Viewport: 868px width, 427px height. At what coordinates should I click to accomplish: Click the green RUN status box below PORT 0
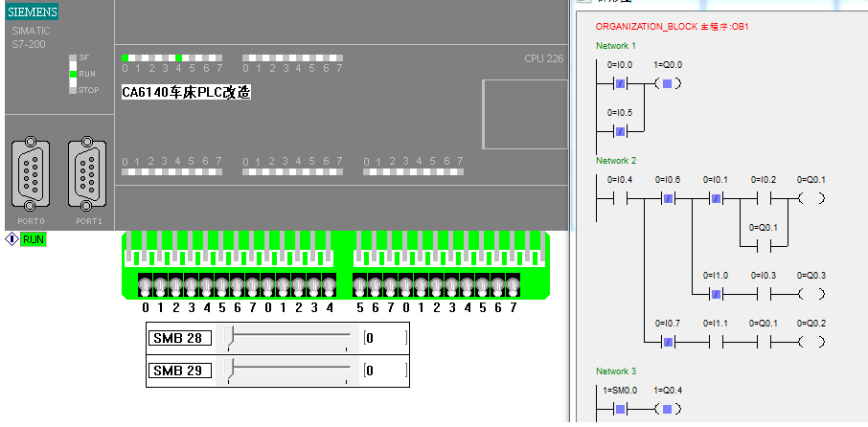(x=34, y=239)
